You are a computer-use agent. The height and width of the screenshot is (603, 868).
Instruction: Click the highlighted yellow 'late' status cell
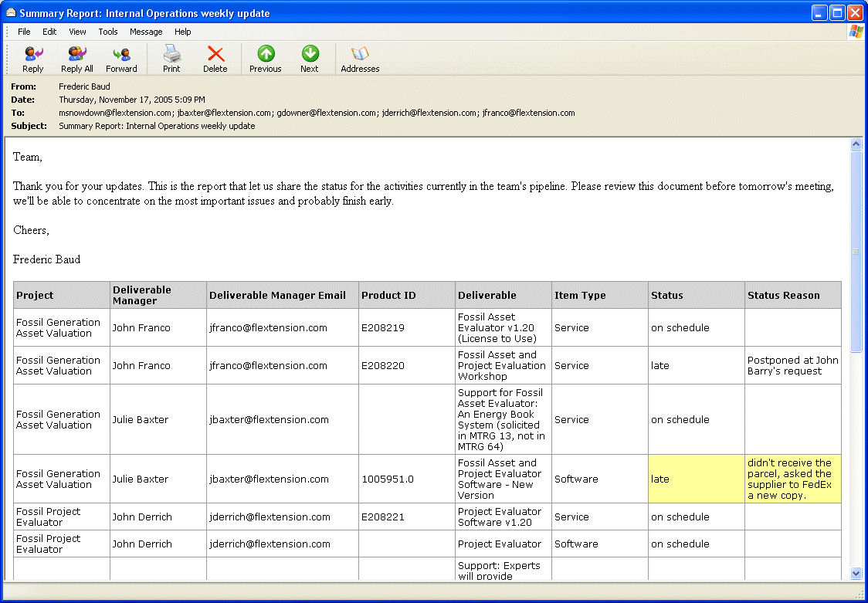(697, 479)
